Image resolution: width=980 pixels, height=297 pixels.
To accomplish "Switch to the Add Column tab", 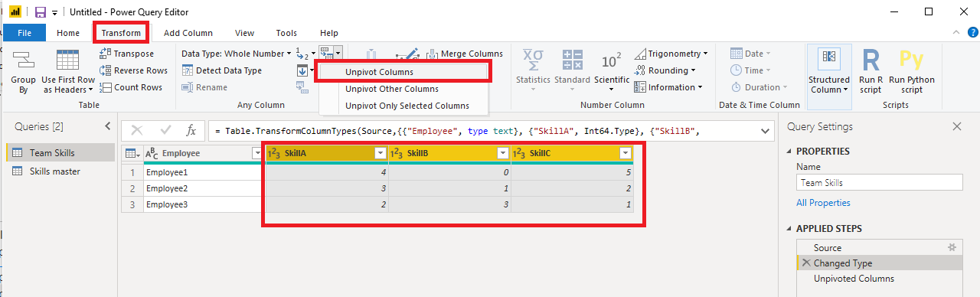I will [x=188, y=33].
